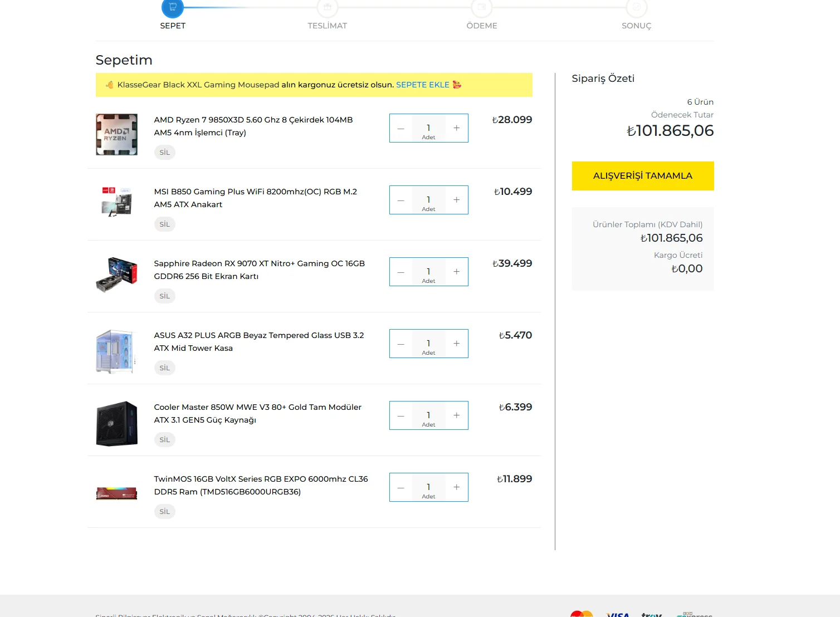Viewport: 840px width, 617px height.
Task: Click quantity field for Cooler Master PSU
Action: pos(429,415)
